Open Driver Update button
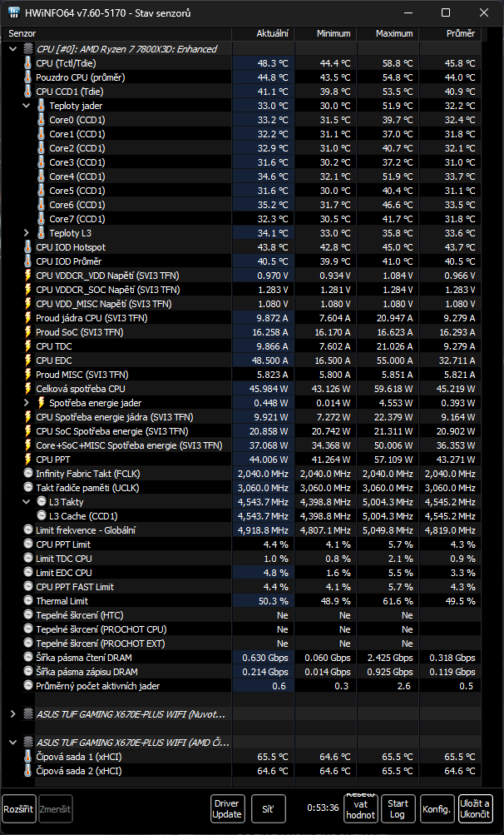The image size is (504, 835). pyautogui.click(x=227, y=809)
